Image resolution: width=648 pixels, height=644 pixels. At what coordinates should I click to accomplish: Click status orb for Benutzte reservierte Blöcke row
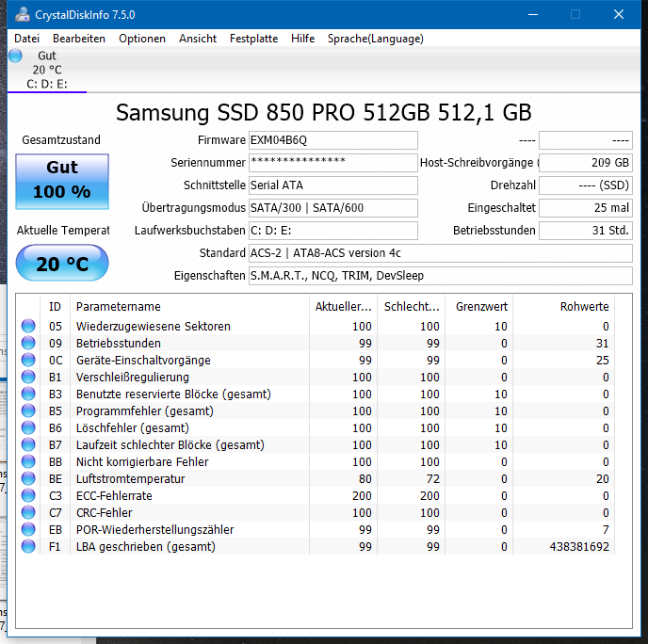click(x=28, y=394)
